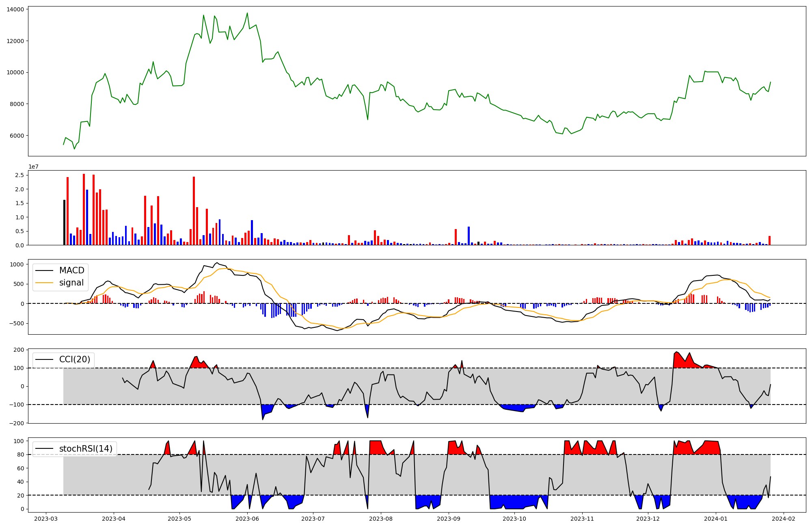Click the CCI(20) legend entry
The image size is (812, 528).
75,359
